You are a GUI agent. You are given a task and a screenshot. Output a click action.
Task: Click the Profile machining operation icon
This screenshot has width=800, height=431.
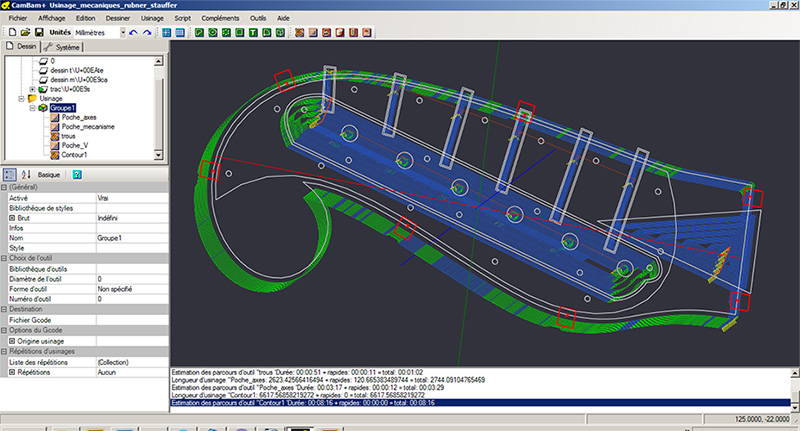[x=299, y=33]
